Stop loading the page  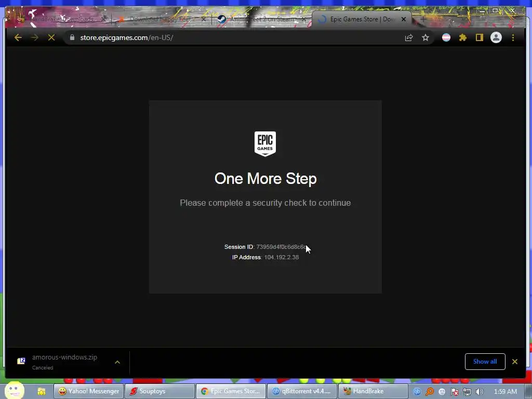pyautogui.click(x=51, y=37)
